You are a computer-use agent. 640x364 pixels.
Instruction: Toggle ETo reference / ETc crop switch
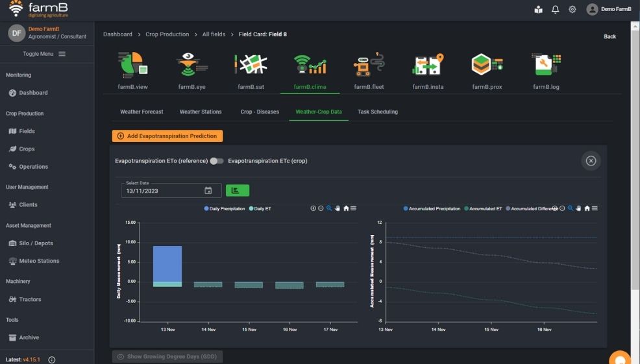pos(217,161)
